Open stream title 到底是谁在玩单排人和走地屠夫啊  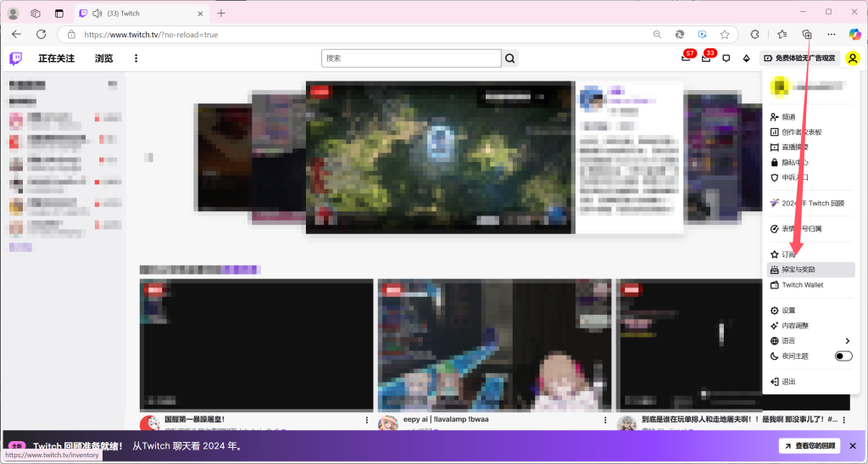tap(739, 419)
